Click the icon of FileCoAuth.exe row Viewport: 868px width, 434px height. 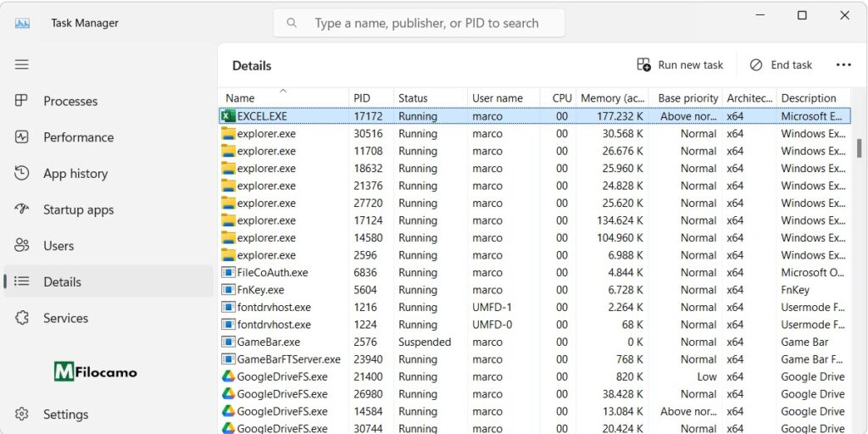pos(228,272)
